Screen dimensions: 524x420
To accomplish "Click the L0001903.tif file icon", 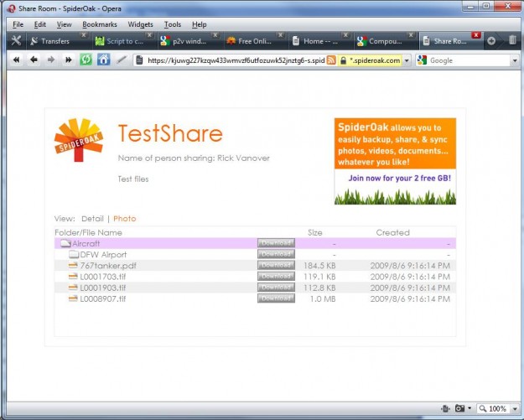I will point(73,288).
